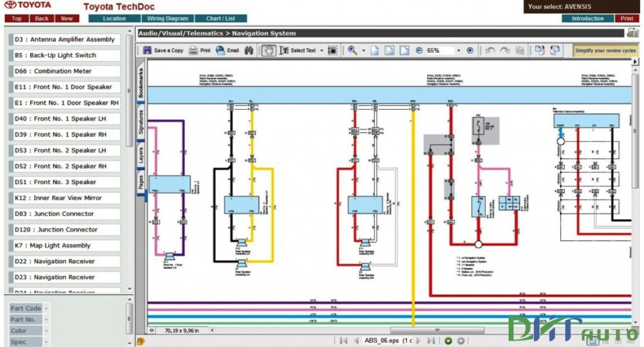This screenshot has height=347, width=644.
Task: Switch to Fit Page view
Action: pyautogui.click(x=389, y=50)
